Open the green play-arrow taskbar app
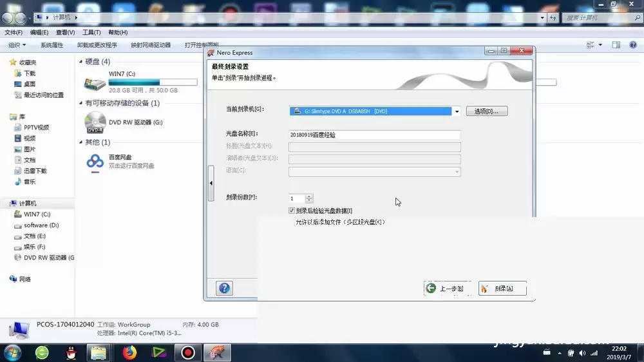The width and height of the screenshot is (644, 362). (158, 352)
